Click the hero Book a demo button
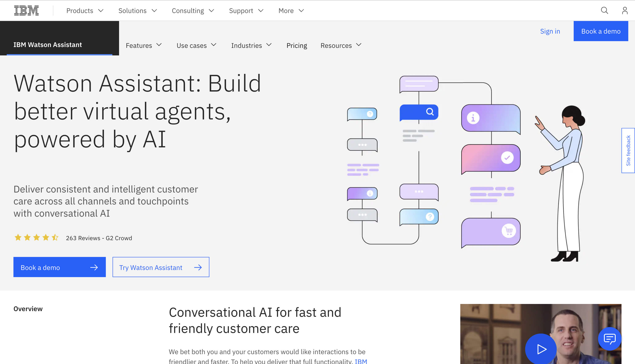Screen dimensions: 635x364 click(x=59, y=267)
